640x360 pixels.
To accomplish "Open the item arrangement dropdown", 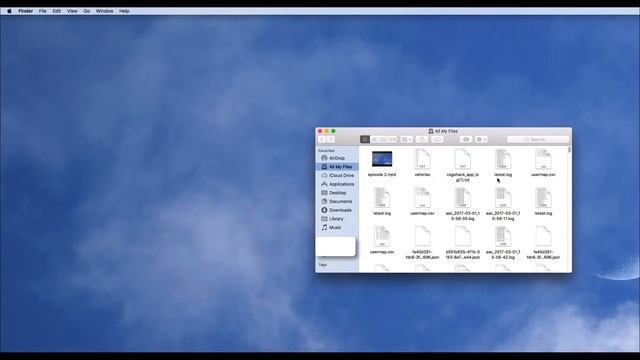I will click(x=407, y=140).
